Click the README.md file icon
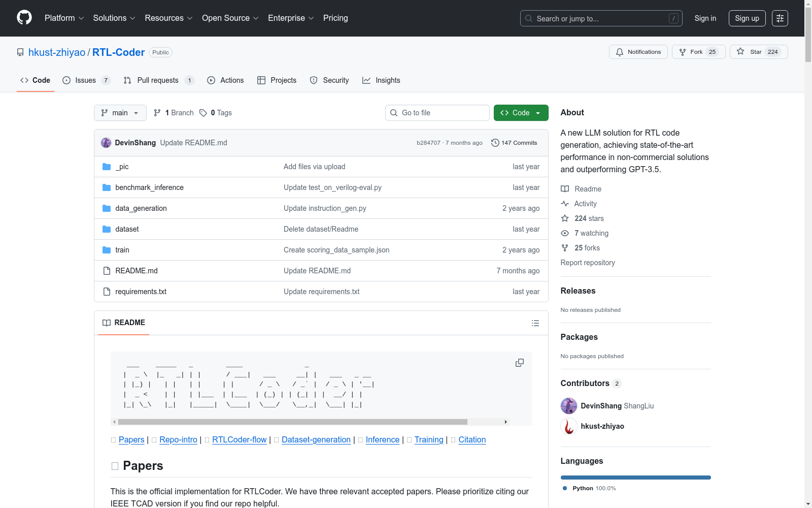The image size is (812, 508). (x=107, y=271)
